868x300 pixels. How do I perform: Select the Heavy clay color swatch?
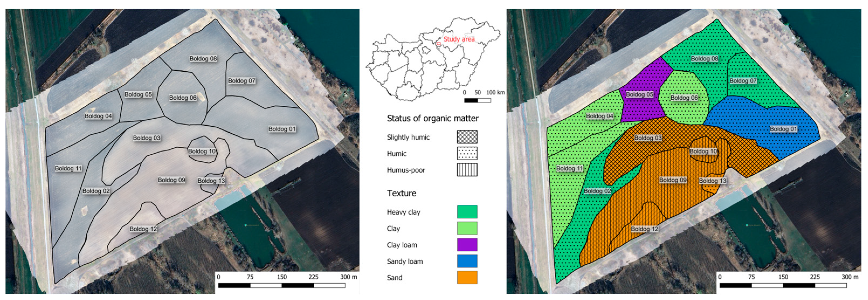coord(467,212)
